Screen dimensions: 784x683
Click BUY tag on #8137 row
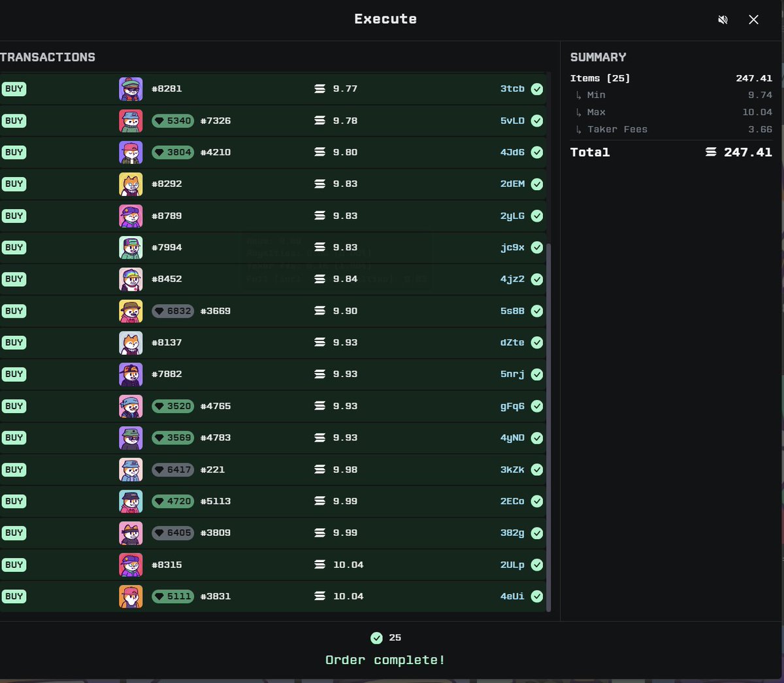click(14, 342)
